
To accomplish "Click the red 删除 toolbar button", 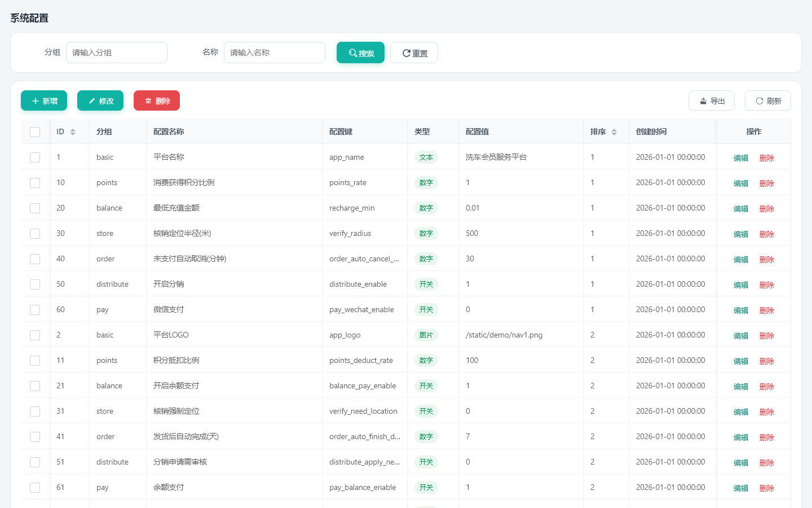I will pos(157,100).
